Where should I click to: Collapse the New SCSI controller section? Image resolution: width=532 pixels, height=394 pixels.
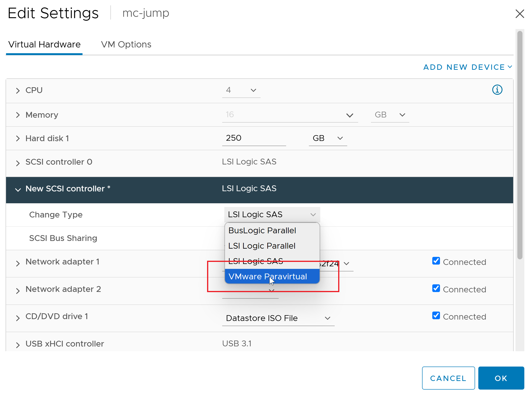coord(18,190)
